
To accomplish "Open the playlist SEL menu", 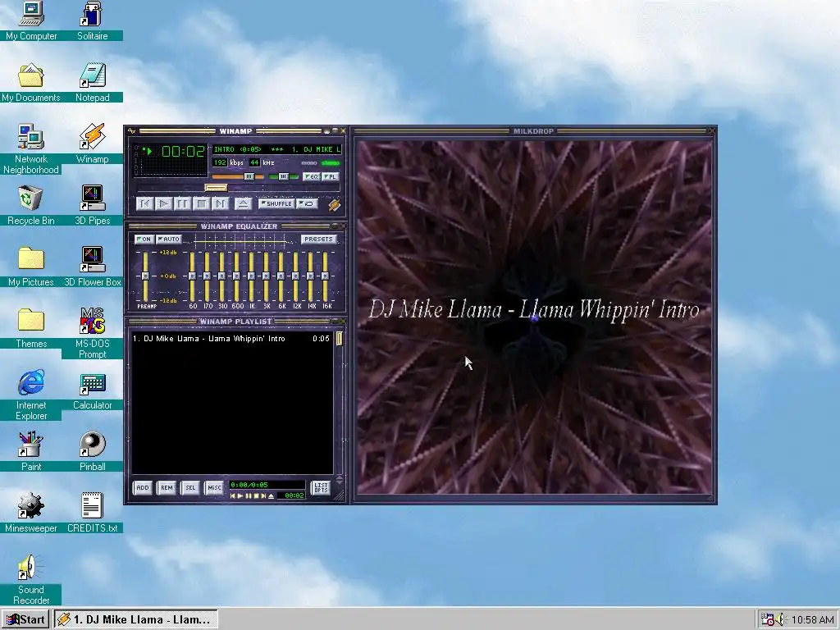I will [x=190, y=487].
